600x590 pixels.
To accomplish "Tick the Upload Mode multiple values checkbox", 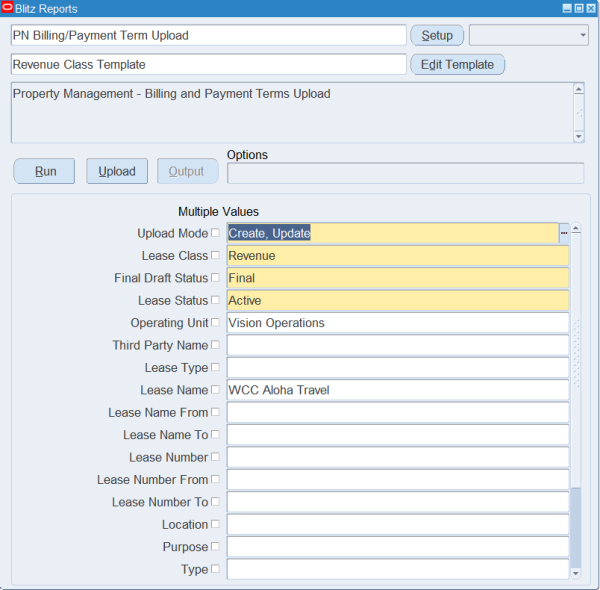I will tap(215, 233).
